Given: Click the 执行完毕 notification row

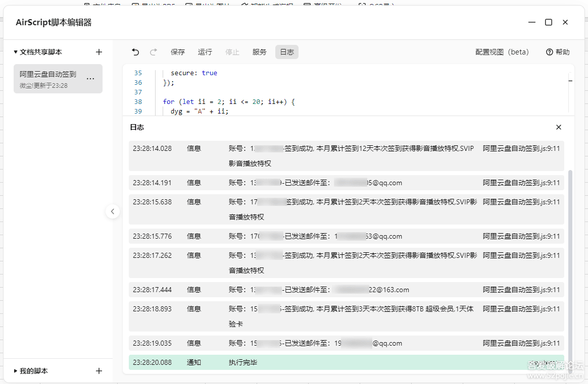Looking at the screenshot, I should pos(347,362).
